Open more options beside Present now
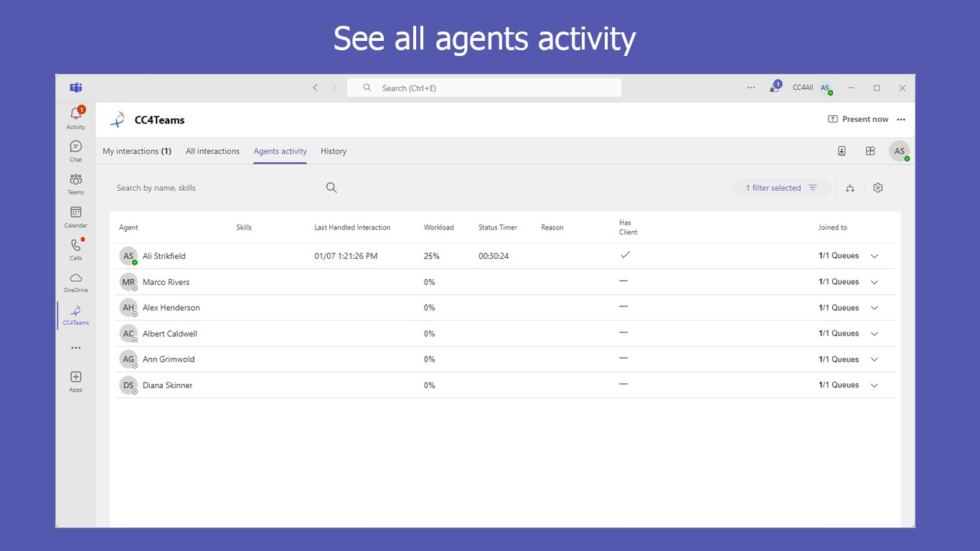This screenshot has height=551, width=980. [901, 119]
